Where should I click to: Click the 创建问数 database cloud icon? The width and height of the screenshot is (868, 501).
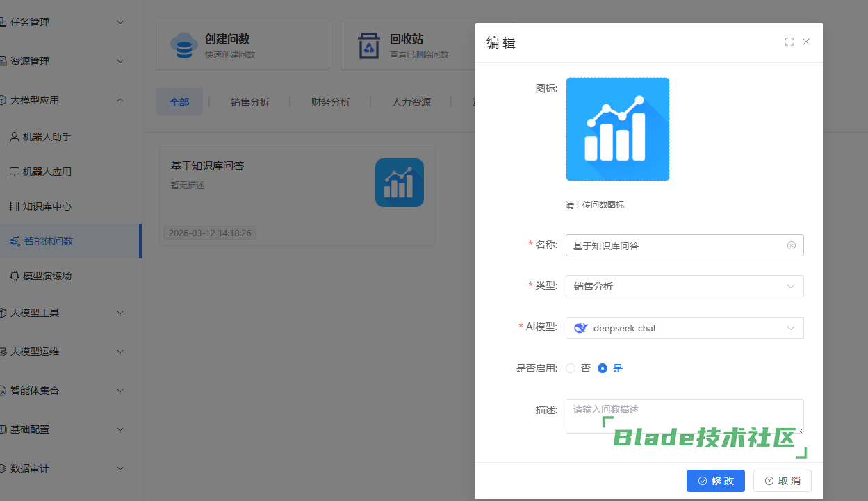click(x=184, y=46)
